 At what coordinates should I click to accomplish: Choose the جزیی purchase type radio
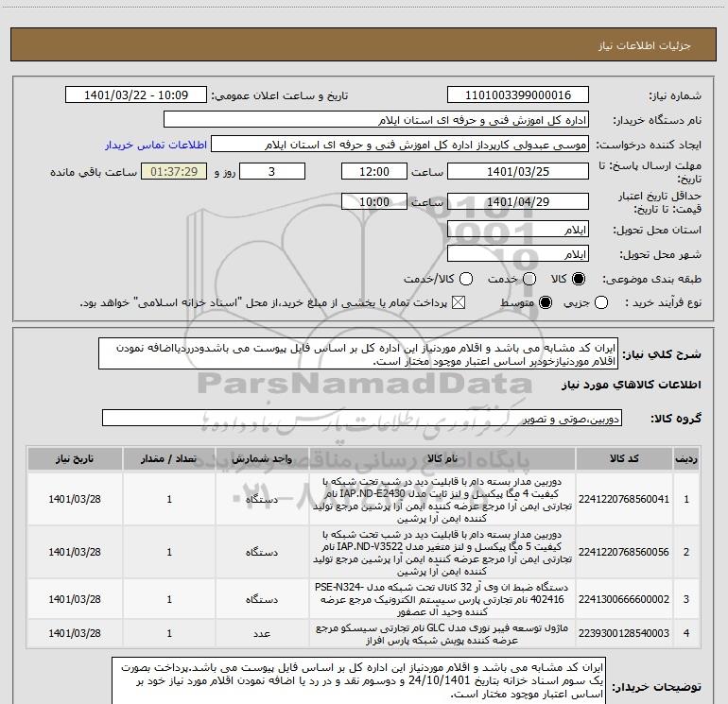click(x=600, y=303)
